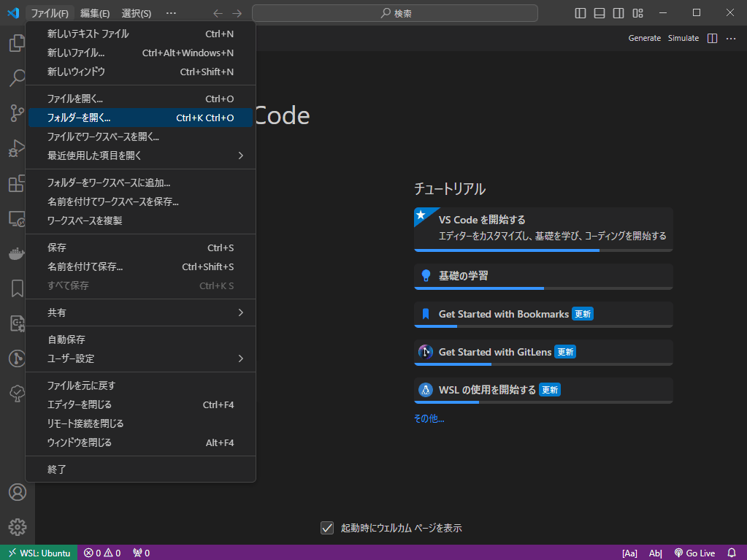Screen dimensions: 747x560
Task: Click the ports forwarded status indicator
Action: click(x=141, y=553)
